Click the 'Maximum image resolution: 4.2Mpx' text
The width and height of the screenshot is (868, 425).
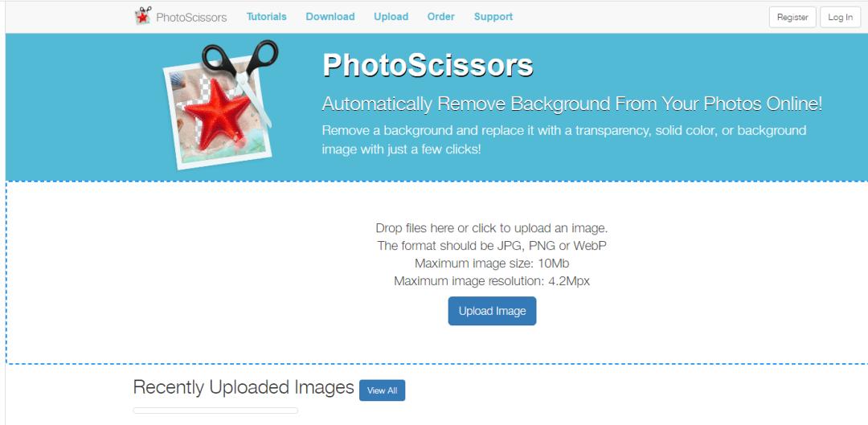click(x=492, y=281)
